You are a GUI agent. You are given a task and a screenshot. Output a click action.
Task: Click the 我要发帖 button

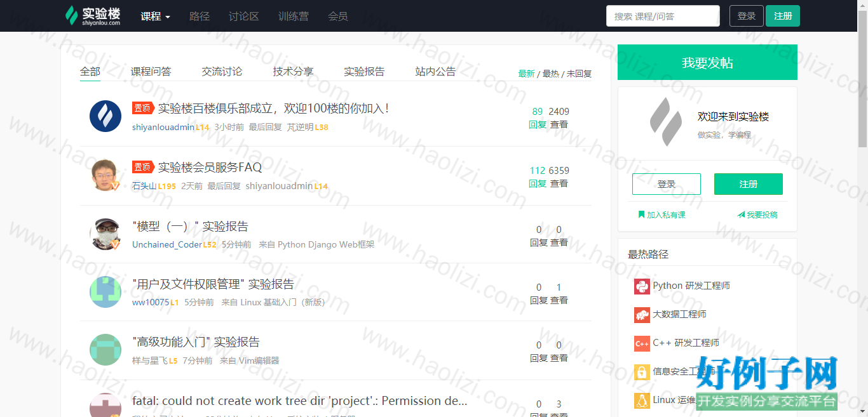[x=707, y=62]
